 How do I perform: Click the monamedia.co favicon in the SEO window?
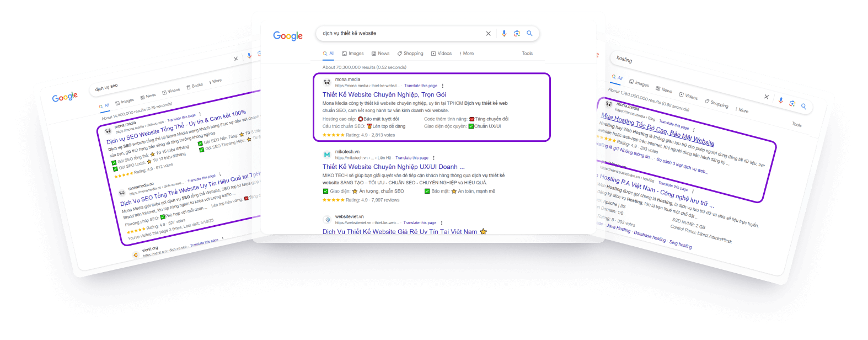click(x=122, y=193)
